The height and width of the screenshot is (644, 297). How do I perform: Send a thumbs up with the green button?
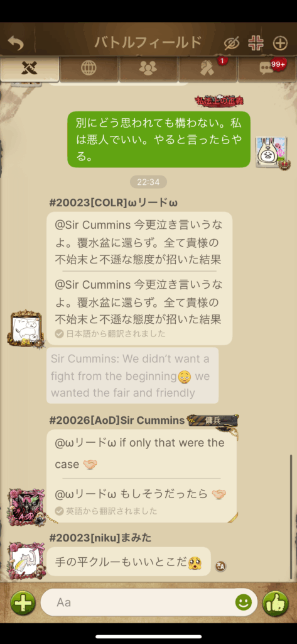[x=274, y=603]
